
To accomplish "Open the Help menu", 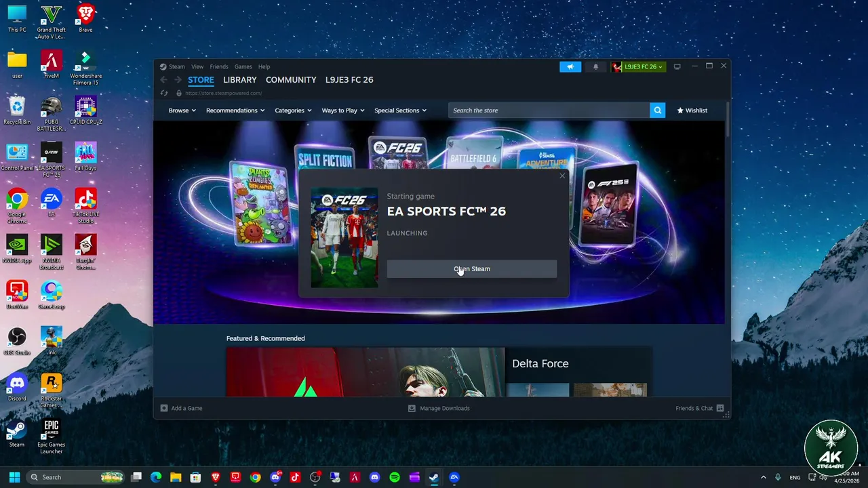I will coord(264,66).
